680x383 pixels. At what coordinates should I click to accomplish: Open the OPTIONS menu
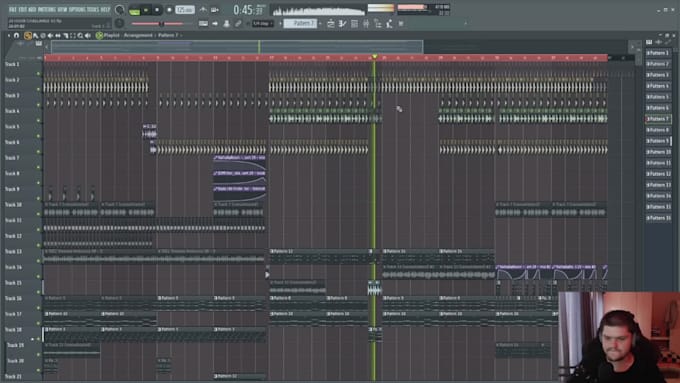click(78, 9)
